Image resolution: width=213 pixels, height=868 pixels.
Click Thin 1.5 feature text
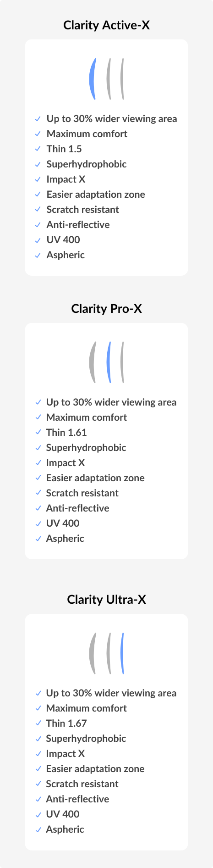[x=64, y=149]
